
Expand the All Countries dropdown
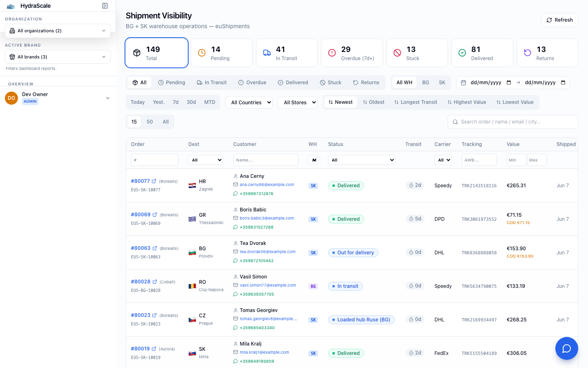[x=249, y=102]
